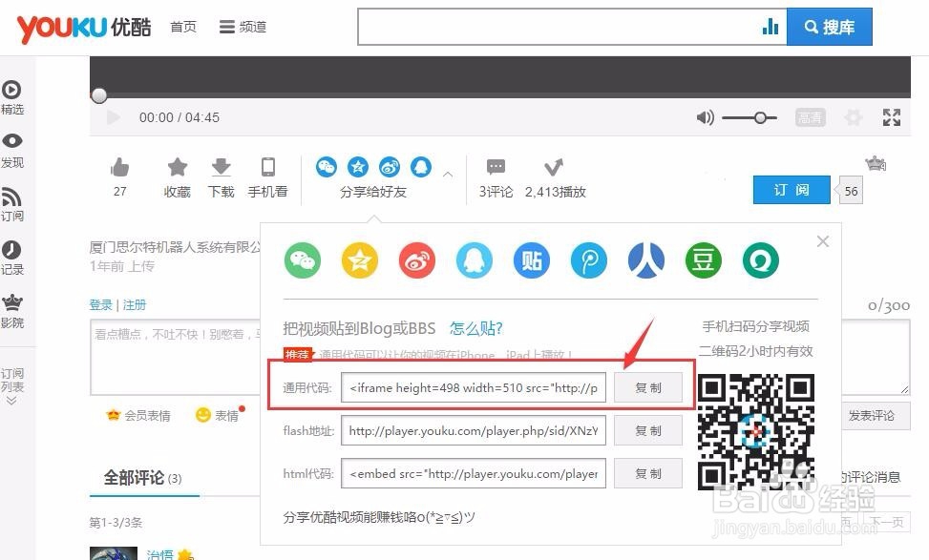Click the html代码 embed field

pos(474,473)
